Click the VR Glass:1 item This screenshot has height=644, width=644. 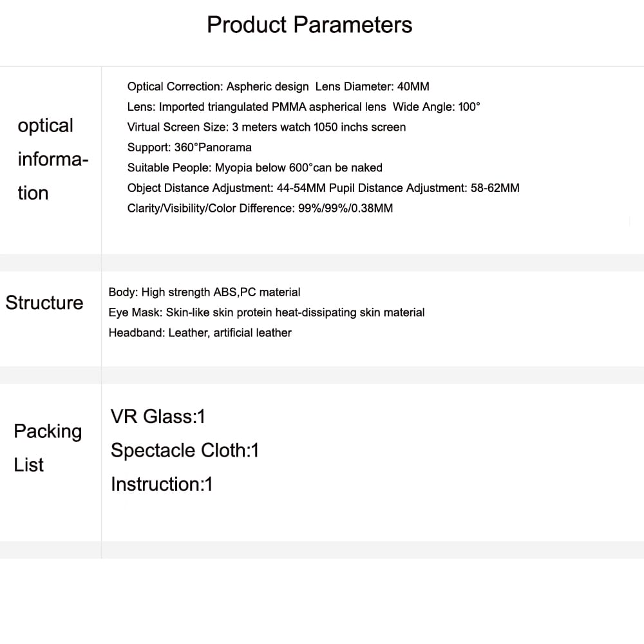click(158, 417)
